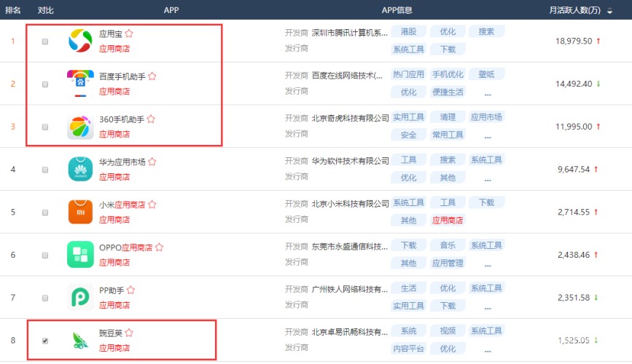This screenshot has height=364, width=632.
Task: Expand more tags for OPPO应用商店
Action: click(x=488, y=264)
